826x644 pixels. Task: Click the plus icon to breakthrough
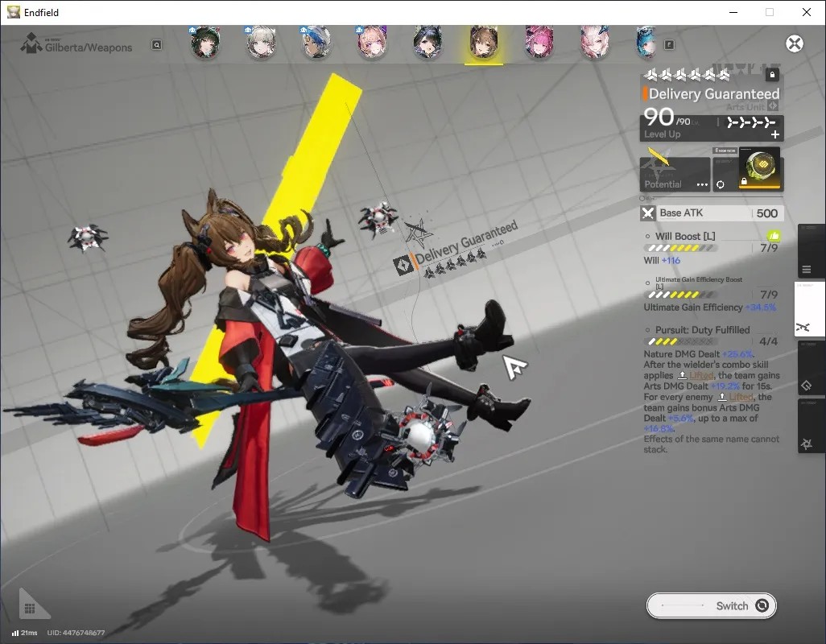pyautogui.click(x=775, y=134)
